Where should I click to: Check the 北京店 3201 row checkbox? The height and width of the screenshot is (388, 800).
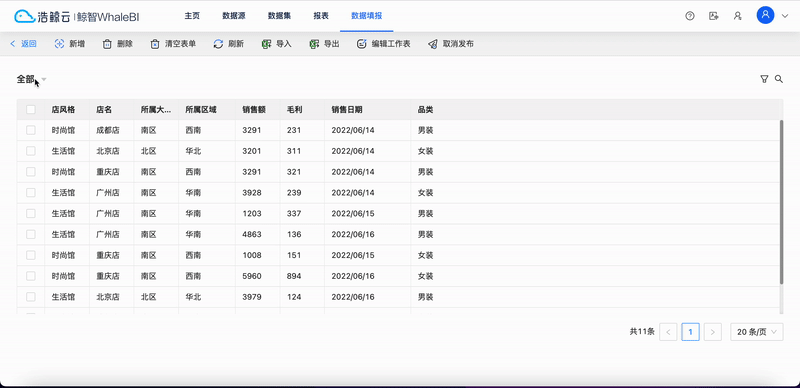click(31, 151)
